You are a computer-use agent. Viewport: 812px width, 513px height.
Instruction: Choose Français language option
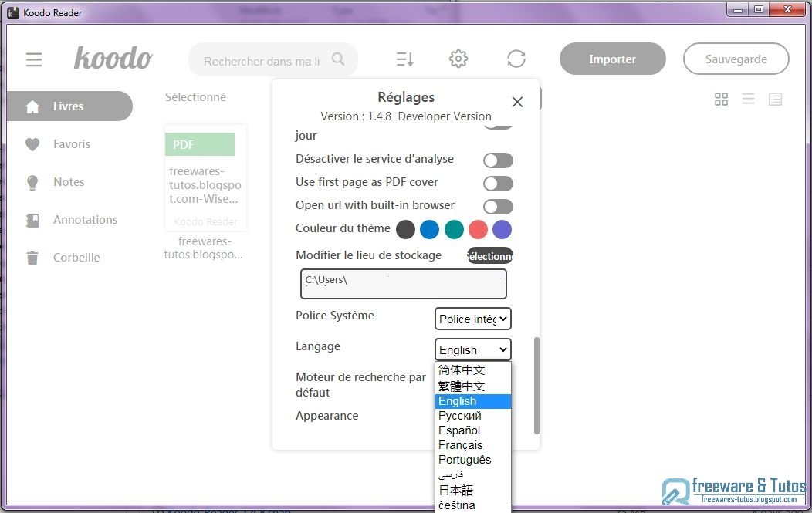pyautogui.click(x=473, y=444)
